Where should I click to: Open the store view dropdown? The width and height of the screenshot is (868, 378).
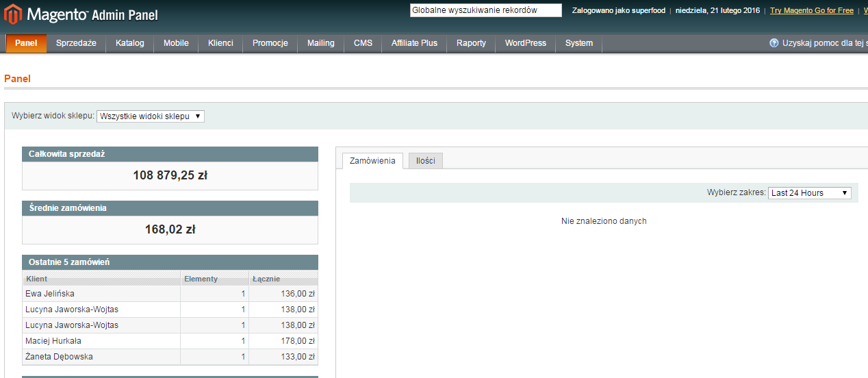(x=151, y=116)
